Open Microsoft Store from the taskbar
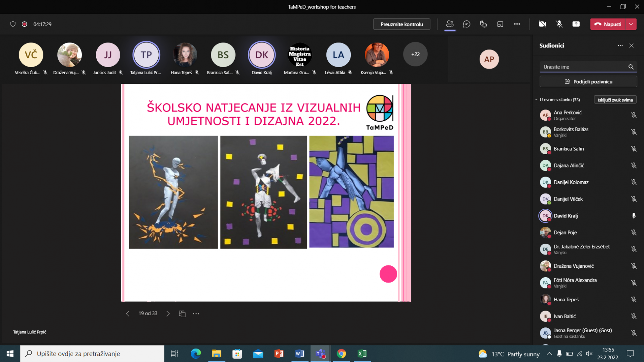The width and height of the screenshot is (644, 362). 237,354
